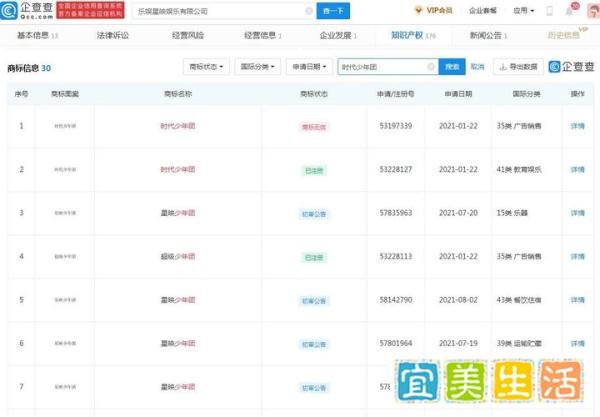The width and height of the screenshot is (600, 417).
Task: Select application date 2021-07-20
Action: point(458,213)
